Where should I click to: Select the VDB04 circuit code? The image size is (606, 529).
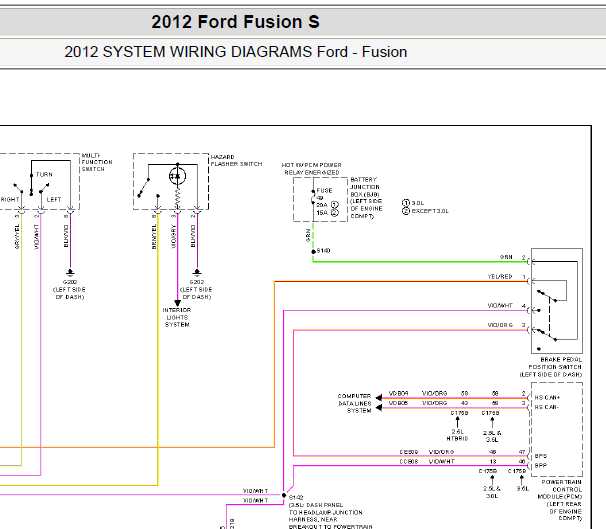398,393
